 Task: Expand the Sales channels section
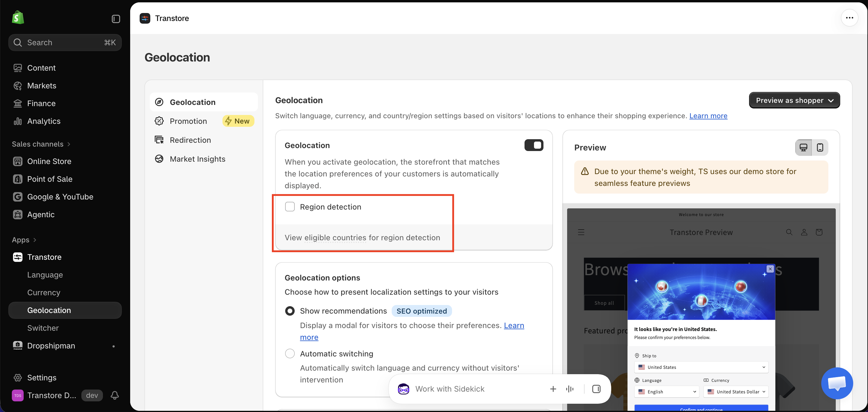click(x=41, y=144)
